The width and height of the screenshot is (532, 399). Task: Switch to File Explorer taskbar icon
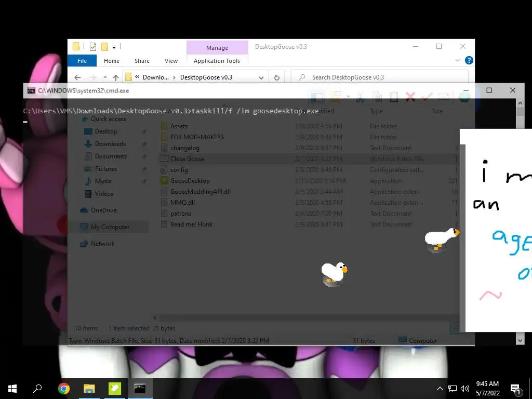tap(89, 389)
